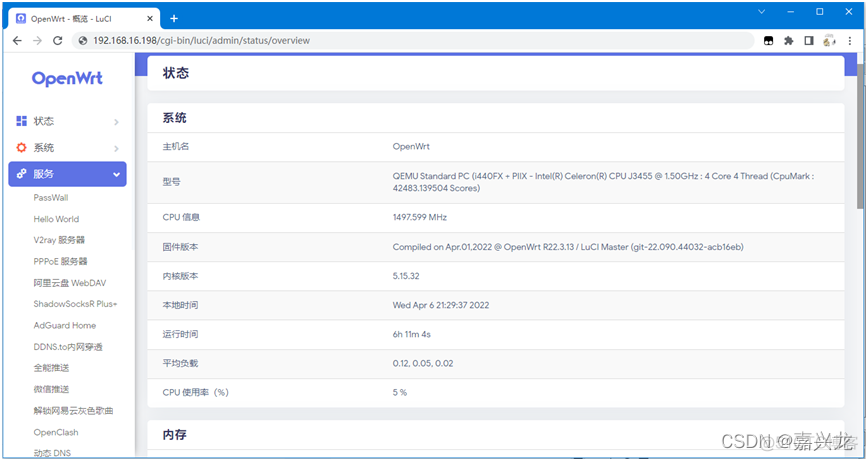The width and height of the screenshot is (868, 461).
Task: Open a new browser tab
Action: (x=174, y=18)
